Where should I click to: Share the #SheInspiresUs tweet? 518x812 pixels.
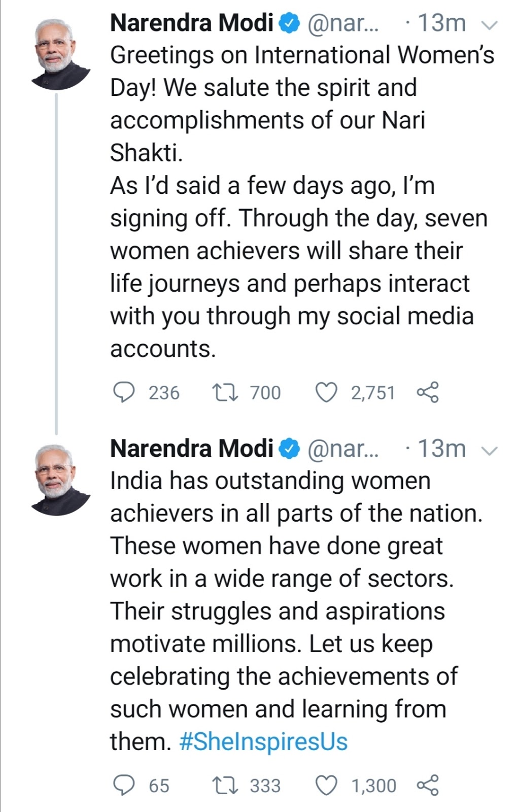[x=427, y=786]
